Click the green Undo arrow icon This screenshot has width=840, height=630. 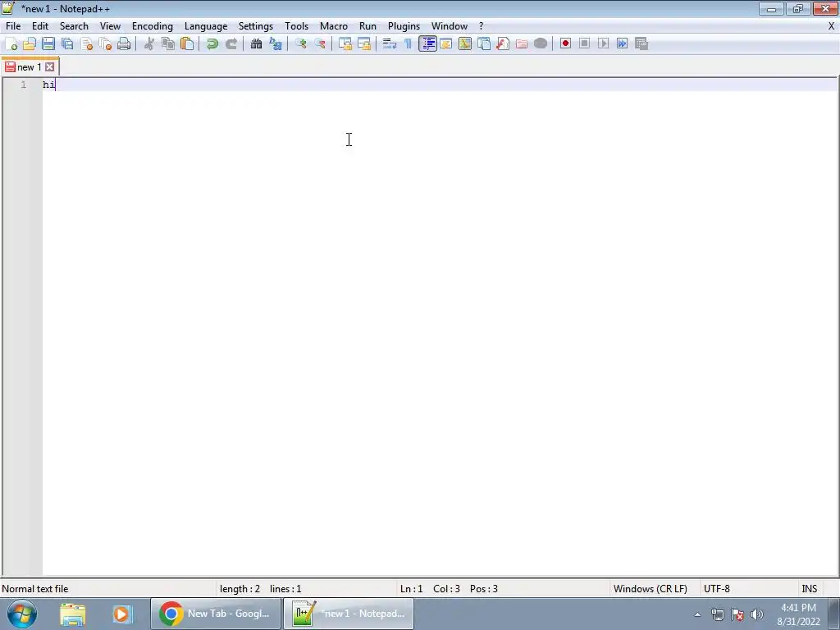point(212,44)
